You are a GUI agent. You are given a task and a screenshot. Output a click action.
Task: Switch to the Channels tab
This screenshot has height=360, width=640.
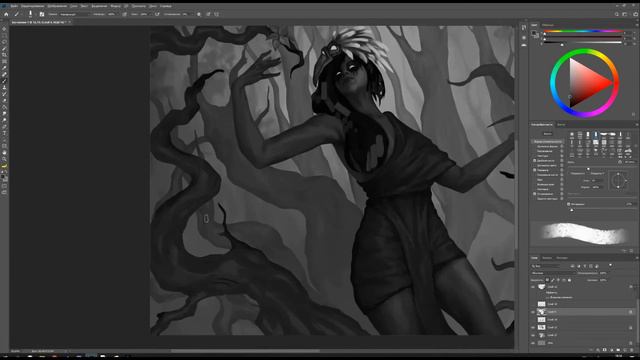click(547, 258)
